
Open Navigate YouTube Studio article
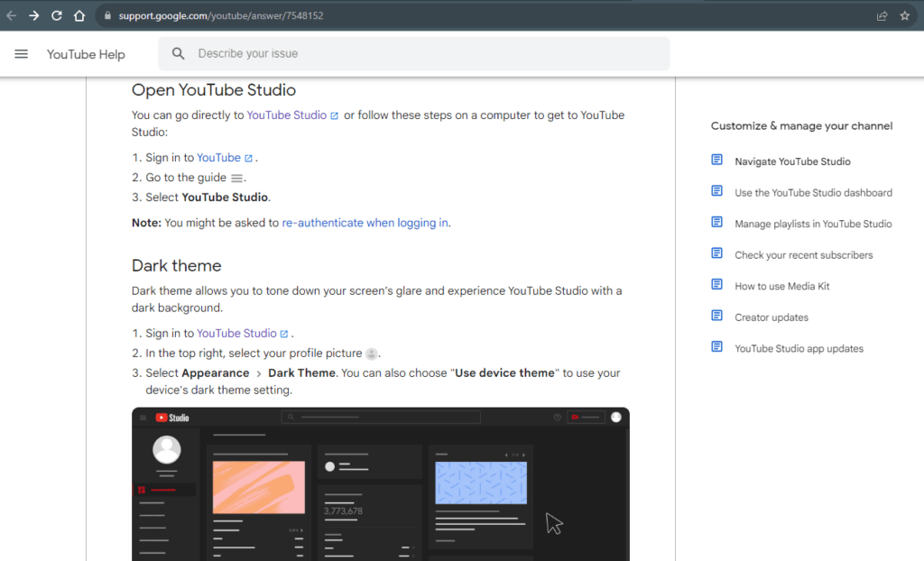pos(792,161)
